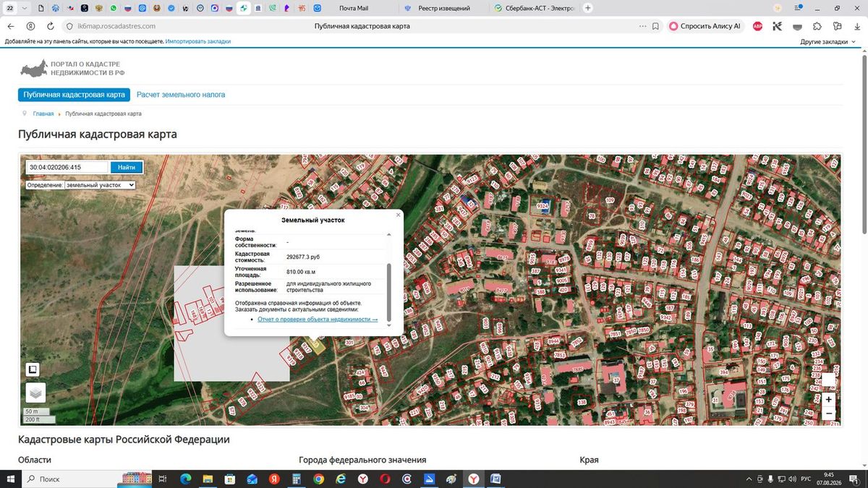Screen dimensions: 868x488
Task: Expand the tab group dropdown arrow
Action: tap(25, 8)
